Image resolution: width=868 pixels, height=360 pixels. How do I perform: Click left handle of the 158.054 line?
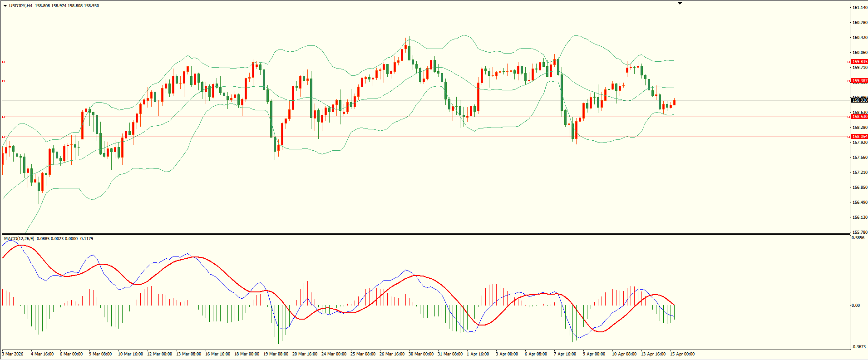coord(4,137)
